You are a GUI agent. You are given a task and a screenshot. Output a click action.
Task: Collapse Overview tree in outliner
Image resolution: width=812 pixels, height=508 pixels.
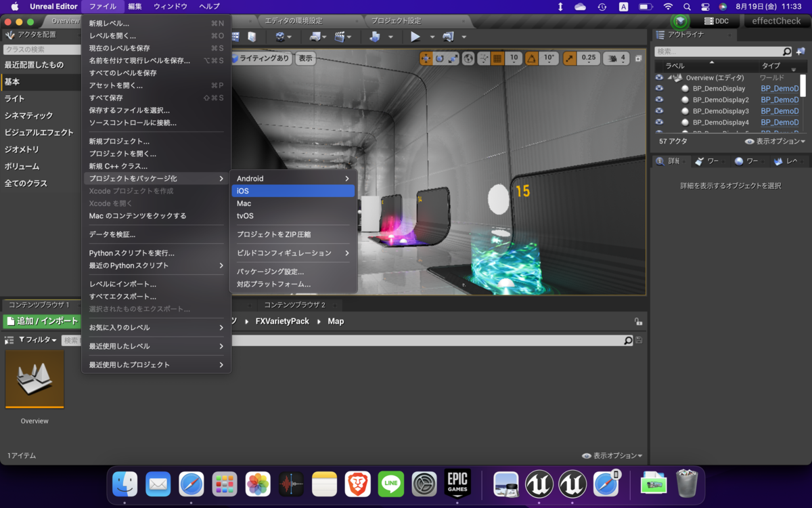[670, 77]
